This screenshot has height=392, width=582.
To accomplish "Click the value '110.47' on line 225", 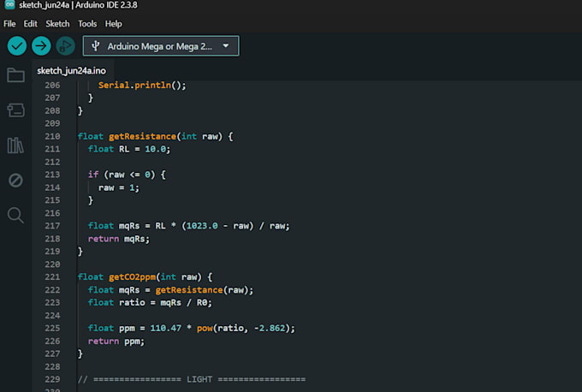I will pos(165,328).
